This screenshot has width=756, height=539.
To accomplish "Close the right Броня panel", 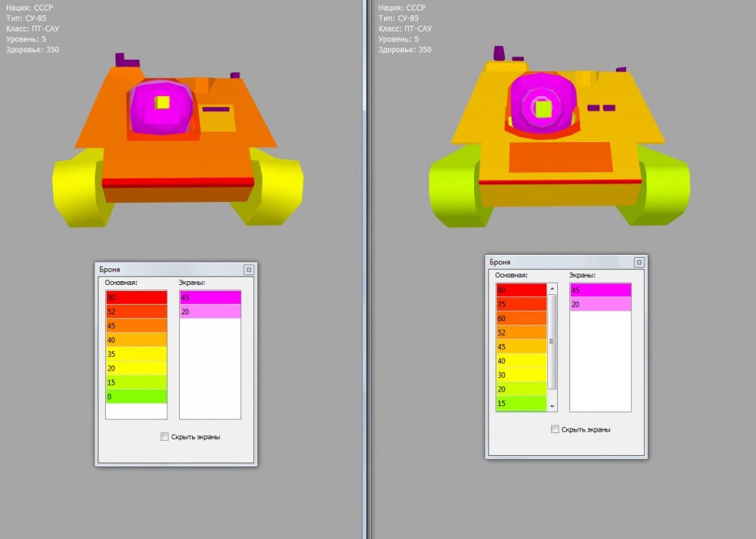I will tap(638, 262).
